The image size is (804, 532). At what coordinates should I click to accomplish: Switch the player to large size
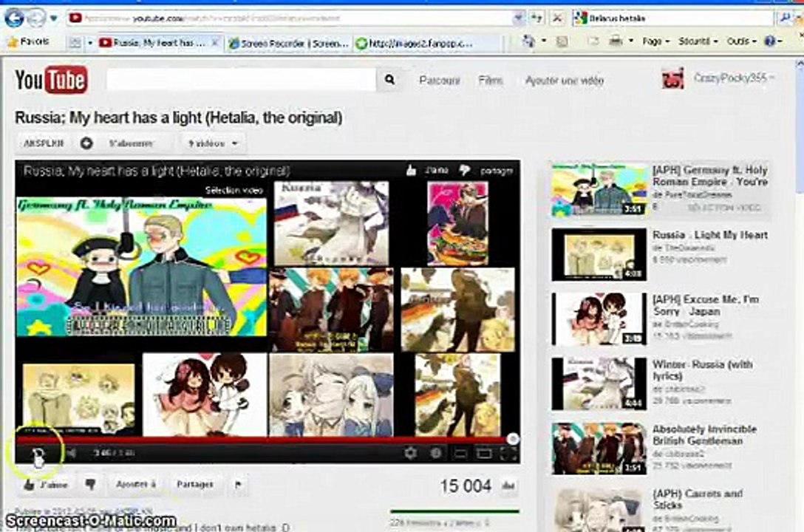[484, 454]
